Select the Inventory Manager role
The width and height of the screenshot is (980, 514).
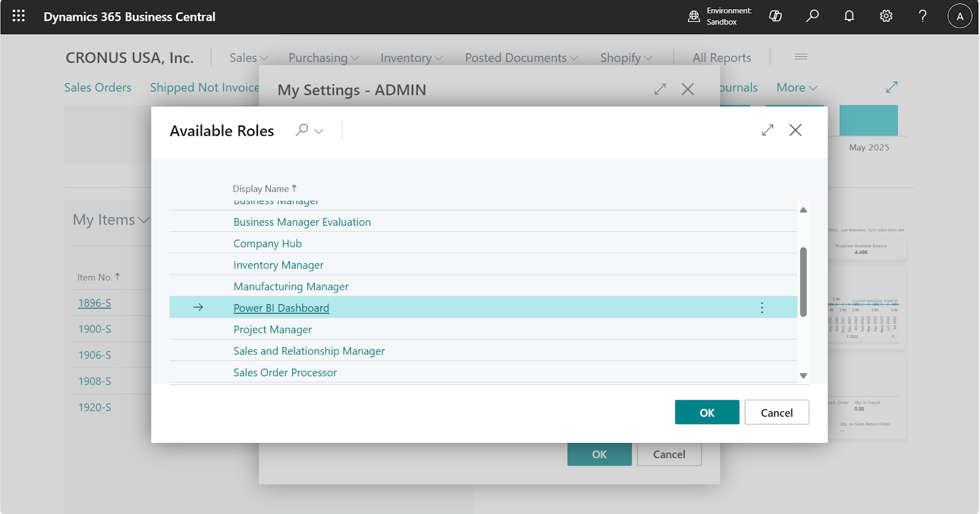pos(278,265)
